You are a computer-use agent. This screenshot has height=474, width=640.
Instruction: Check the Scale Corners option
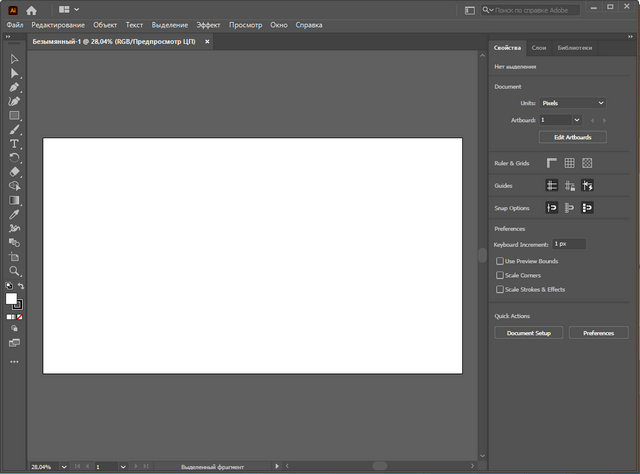[x=500, y=275]
